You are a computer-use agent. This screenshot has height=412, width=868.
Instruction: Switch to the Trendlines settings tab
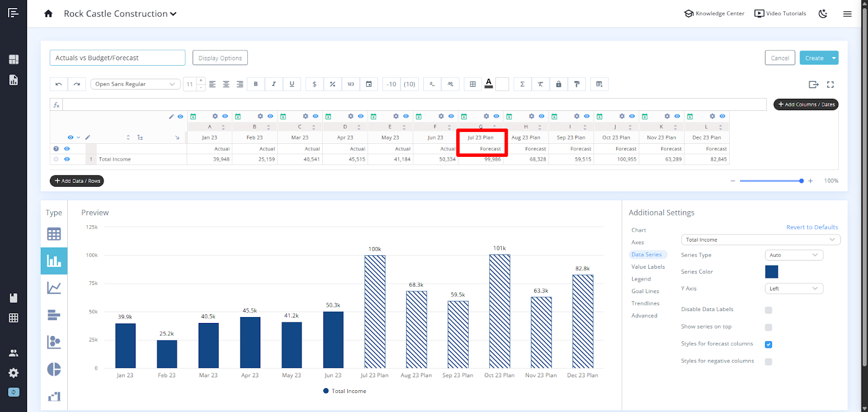[645, 303]
